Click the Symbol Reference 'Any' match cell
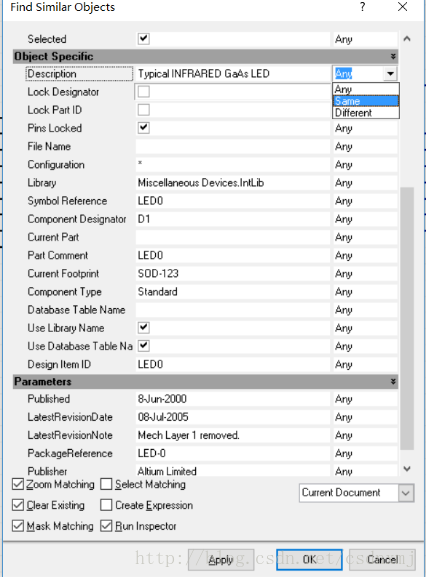Viewport: 426px width, 578px height. (365, 201)
